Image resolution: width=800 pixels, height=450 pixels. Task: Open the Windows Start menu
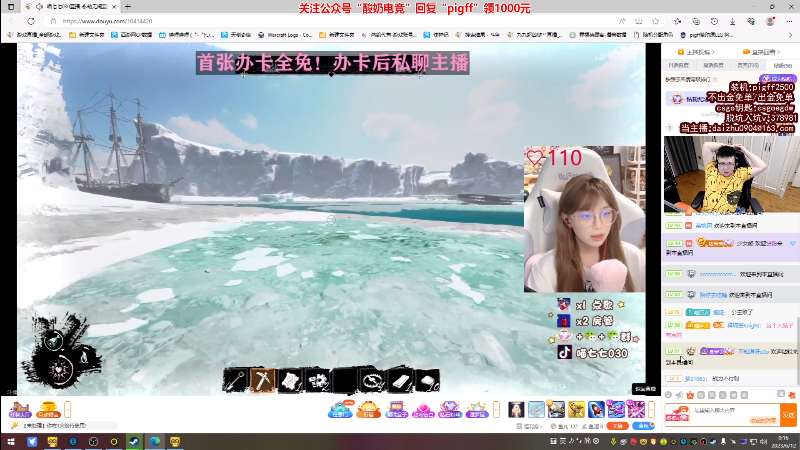[x=11, y=441]
